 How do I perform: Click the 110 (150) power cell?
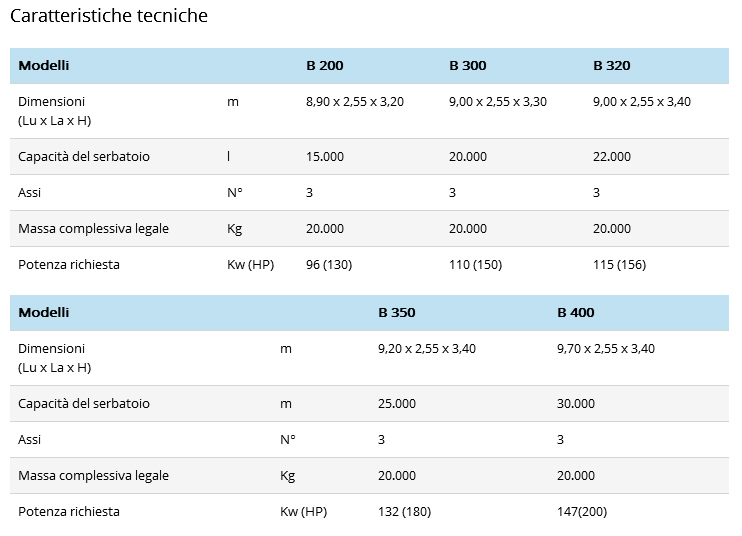click(475, 265)
